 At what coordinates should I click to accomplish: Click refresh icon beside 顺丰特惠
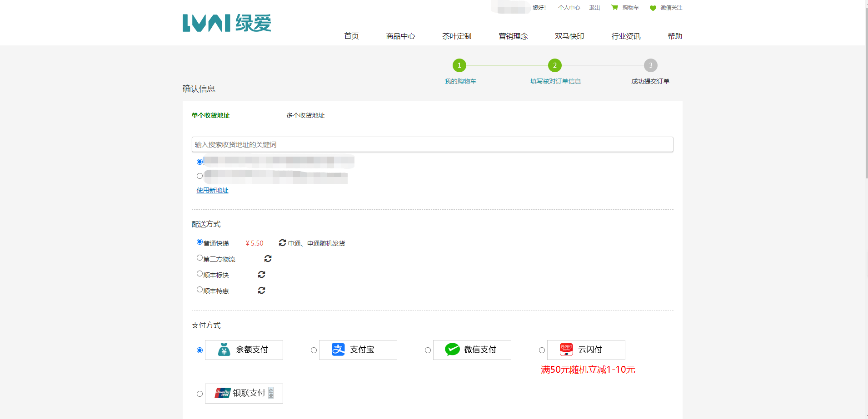[261, 291]
